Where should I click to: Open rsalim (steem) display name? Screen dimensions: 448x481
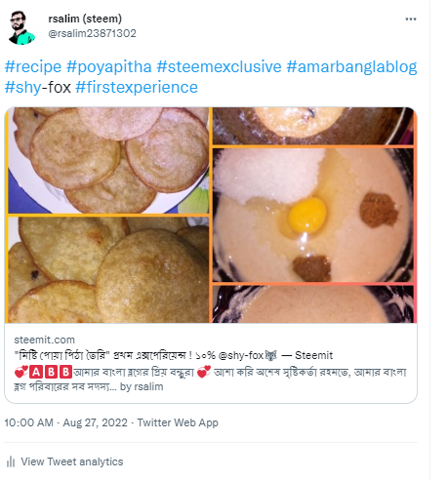tap(85, 19)
